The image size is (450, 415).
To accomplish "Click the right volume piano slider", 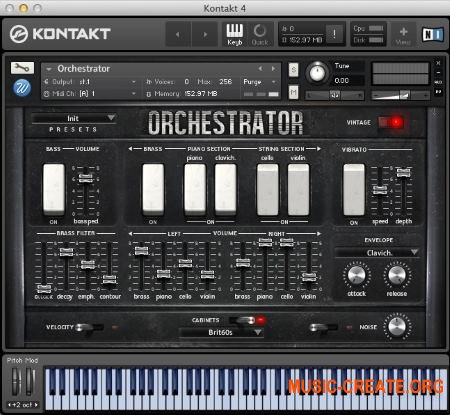I will pyautogui.click(x=265, y=242).
